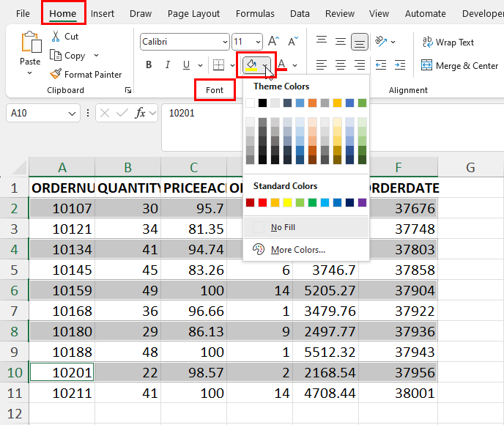Open the Borders icon

[x=218, y=64]
